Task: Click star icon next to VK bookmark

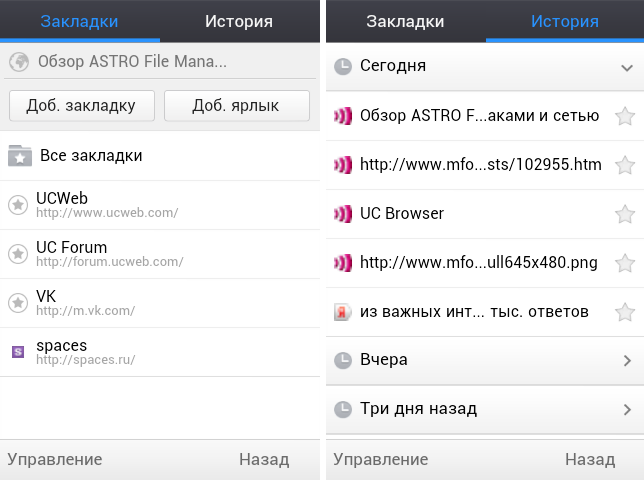Action: (x=18, y=303)
